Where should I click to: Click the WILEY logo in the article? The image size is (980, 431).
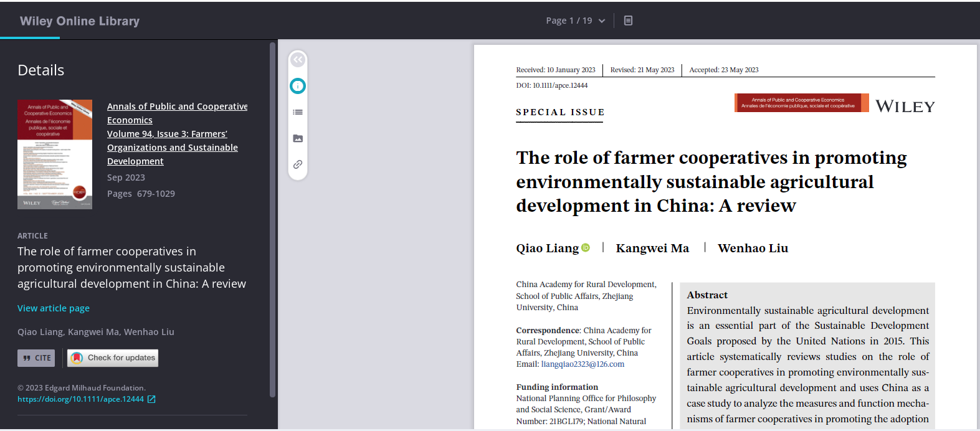[x=905, y=107]
